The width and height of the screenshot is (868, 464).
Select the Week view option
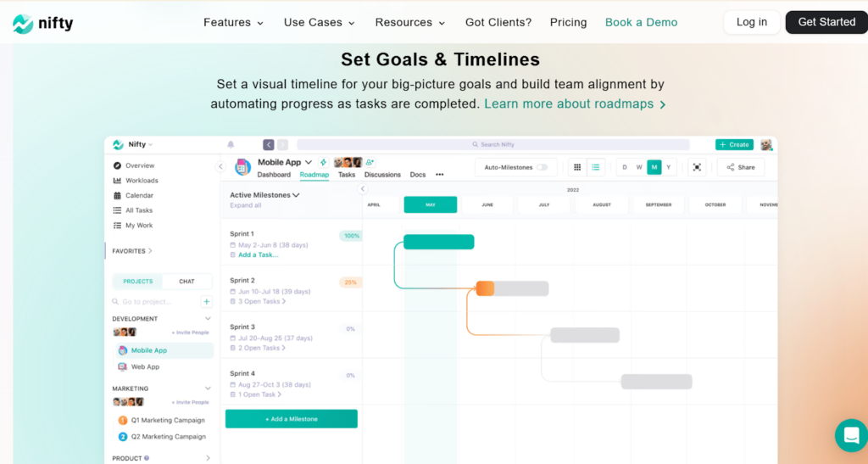[639, 167]
